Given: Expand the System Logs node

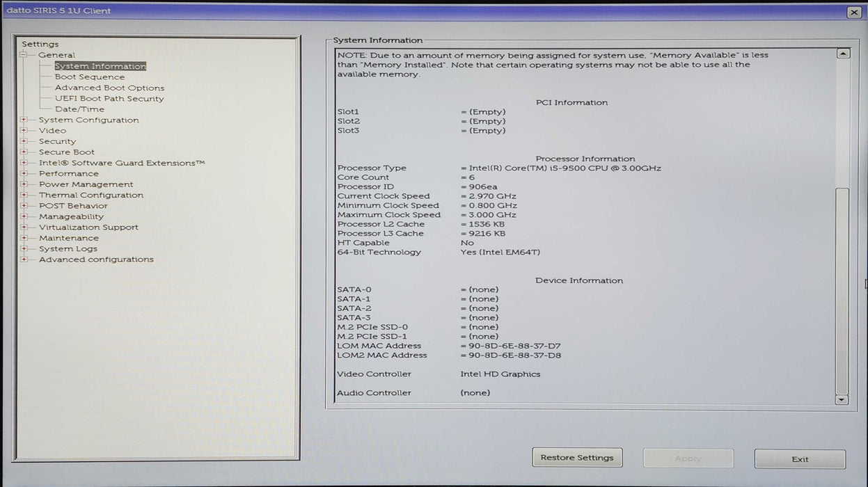Looking at the screenshot, I should coord(24,249).
